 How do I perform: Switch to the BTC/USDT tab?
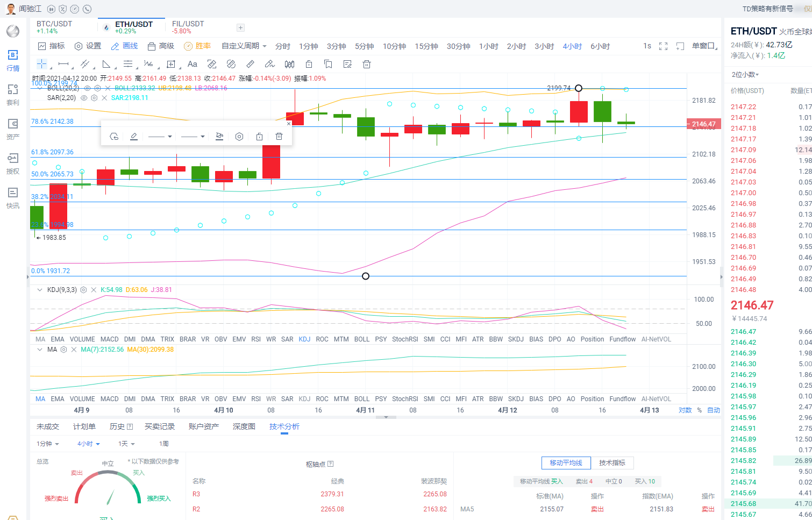pyautogui.click(x=54, y=27)
